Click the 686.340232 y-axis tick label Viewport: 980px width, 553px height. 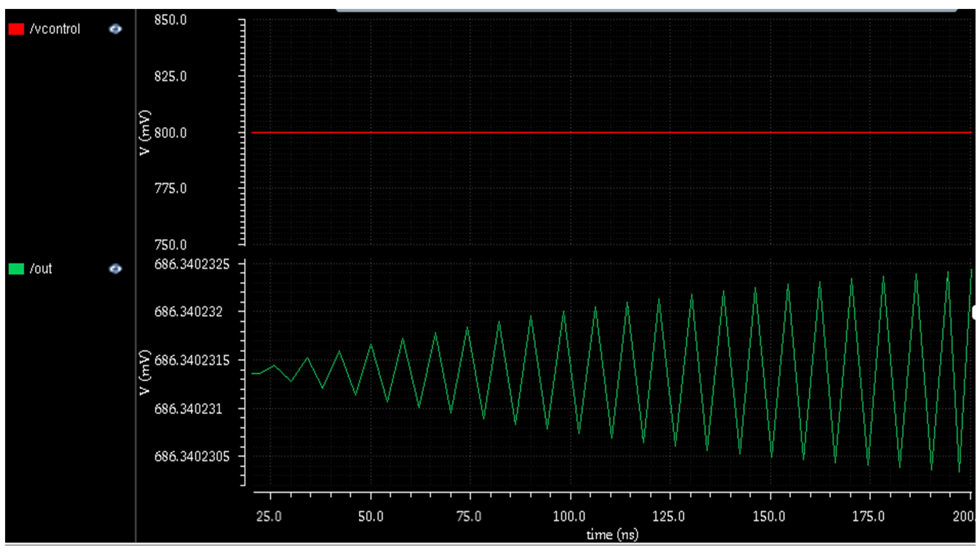point(188,312)
